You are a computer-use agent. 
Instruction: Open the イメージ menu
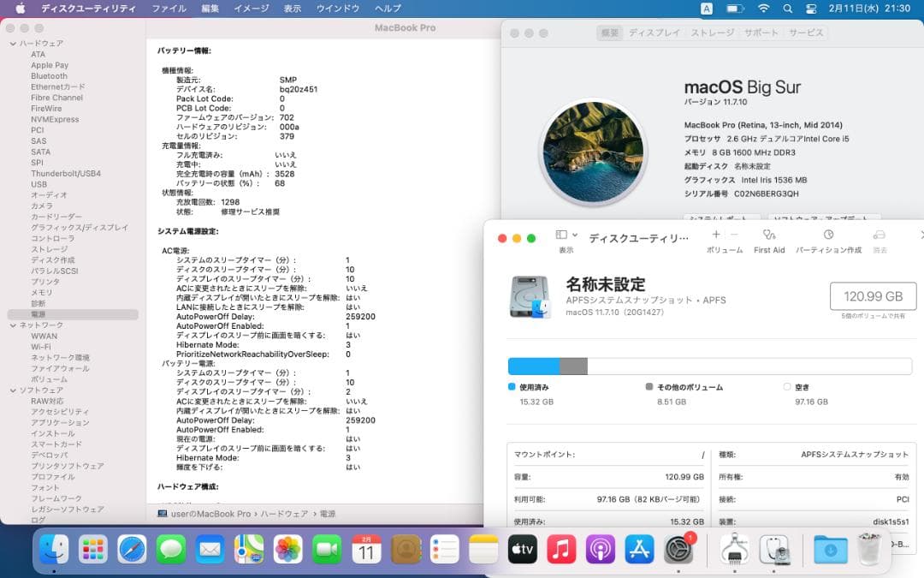252,9
